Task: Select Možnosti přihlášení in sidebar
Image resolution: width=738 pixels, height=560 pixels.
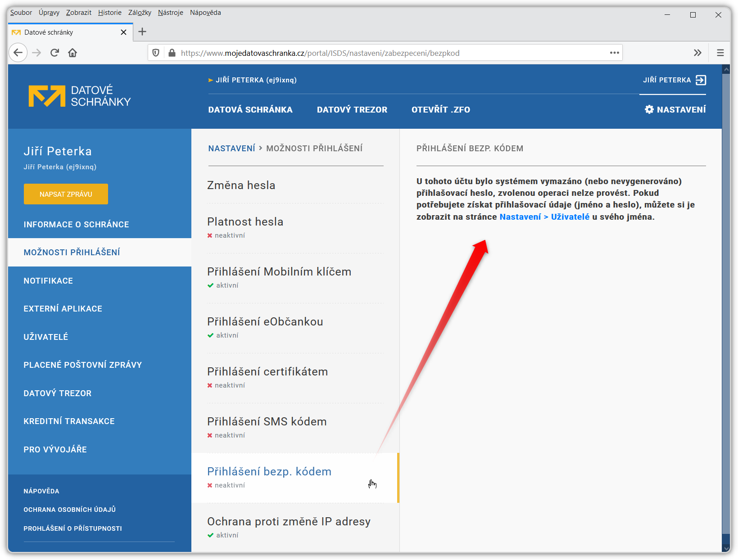Action: point(100,252)
